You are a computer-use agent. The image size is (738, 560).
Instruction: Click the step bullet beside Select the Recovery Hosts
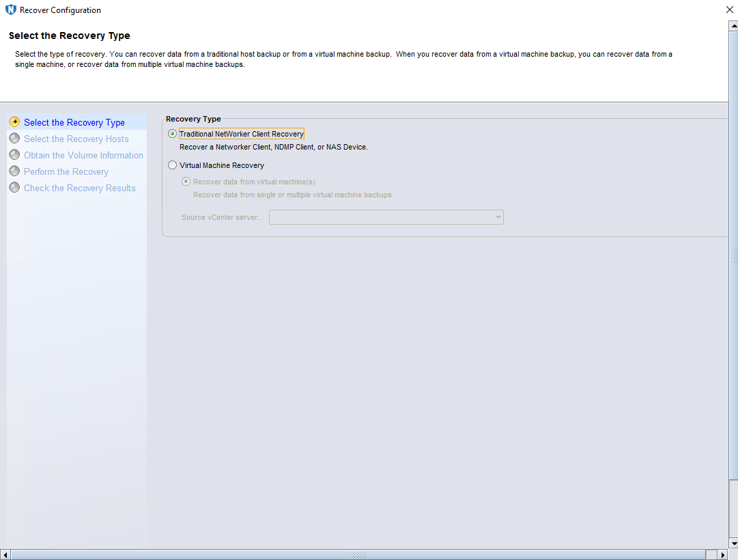[x=14, y=138]
